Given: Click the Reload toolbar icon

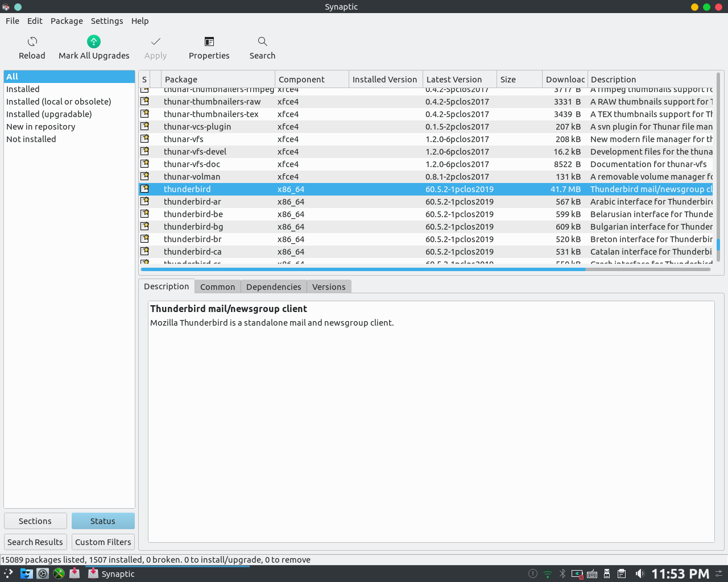Looking at the screenshot, I should click(32, 41).
